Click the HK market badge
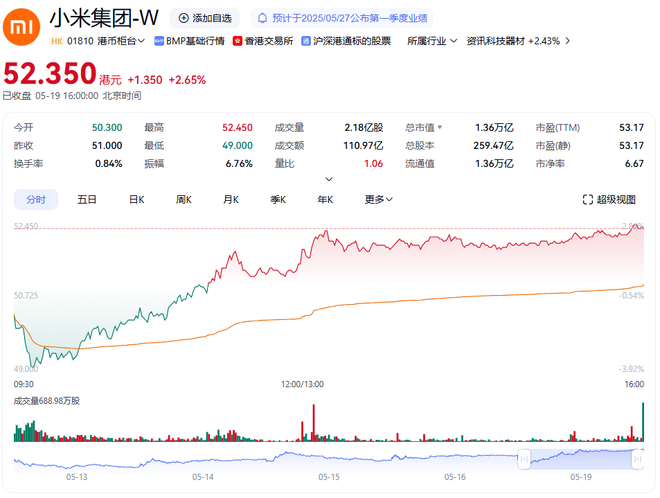This screenshot has width=660, height=498. click(56, 41)
